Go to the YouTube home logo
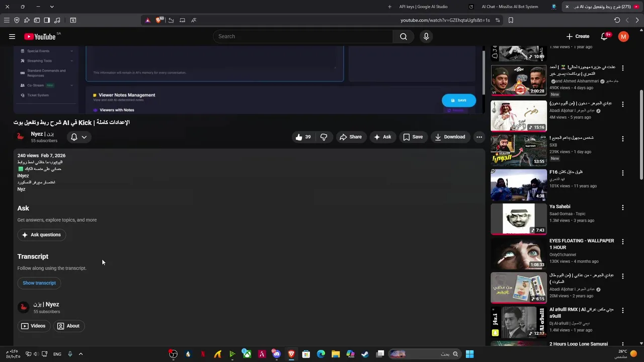Screen dimensions: 644x362 pos(40,36)
